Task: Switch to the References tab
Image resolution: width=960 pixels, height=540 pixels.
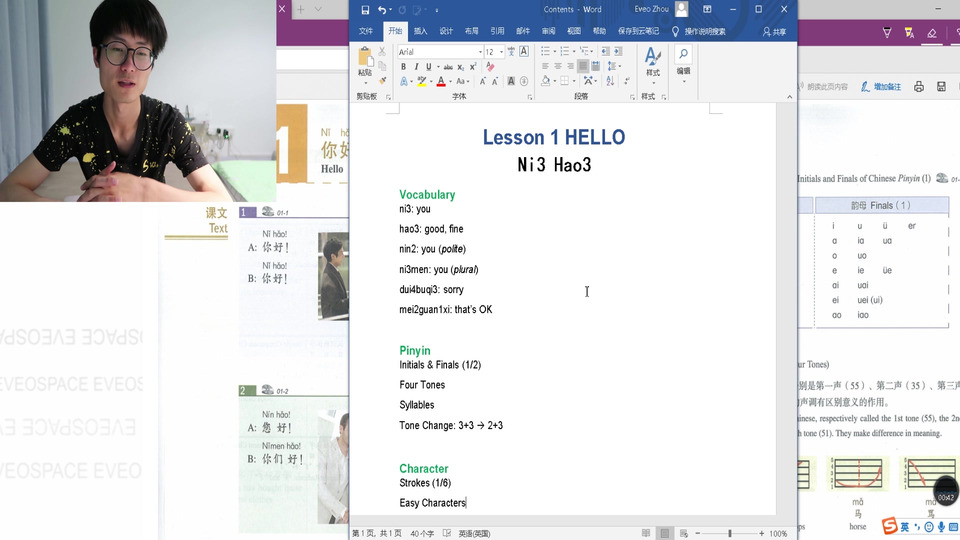Action: tap(497, 31)
